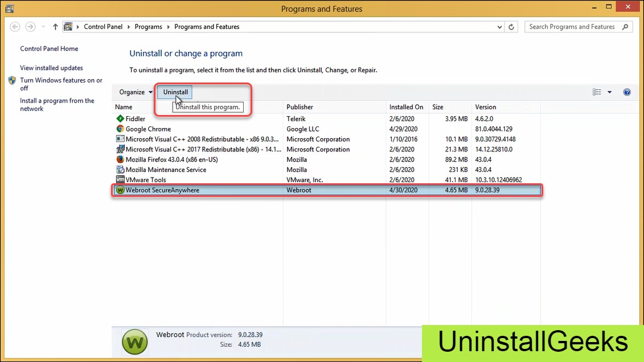
Task: Expand the view options dropdown arrow
Action: point(609,92)
